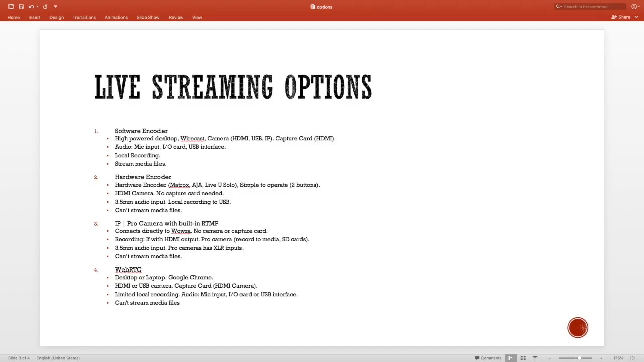Click 3.5mm audio input. Pro cameras has XLR inputs.
The height and width of the screenshot is (362, 644).
tap(179, 248)
